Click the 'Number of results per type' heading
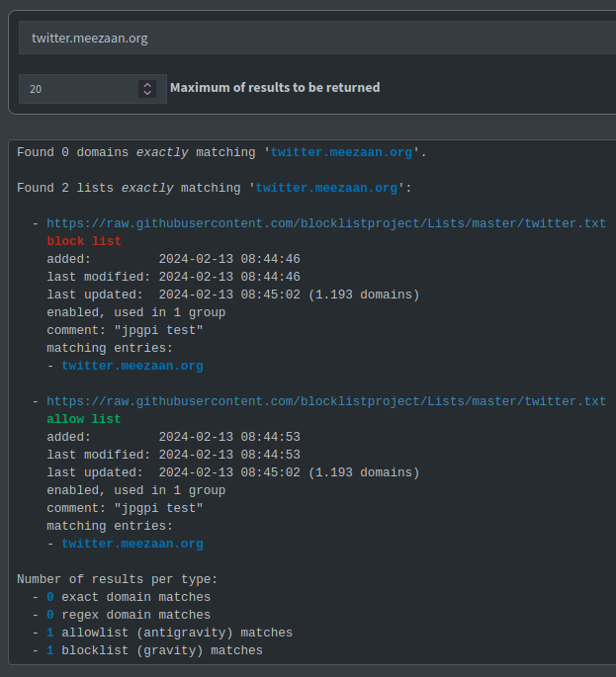 [117, 579]
